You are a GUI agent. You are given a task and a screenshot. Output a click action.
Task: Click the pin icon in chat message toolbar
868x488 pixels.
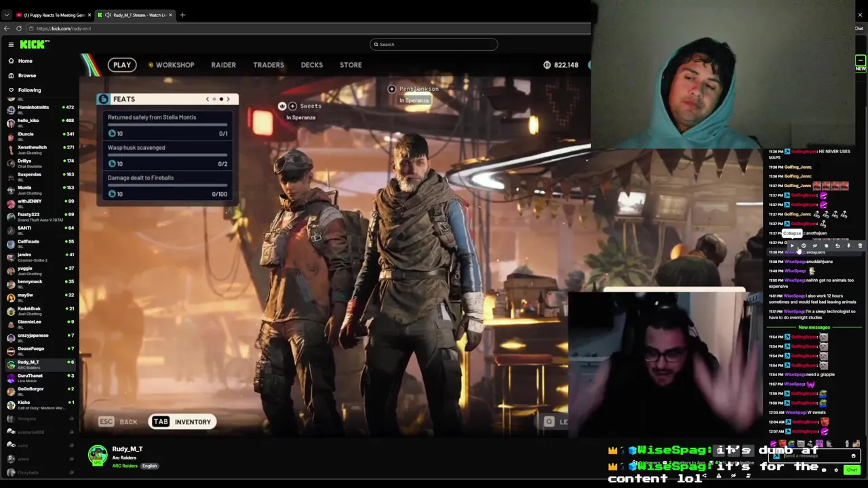tap(848, 246)
